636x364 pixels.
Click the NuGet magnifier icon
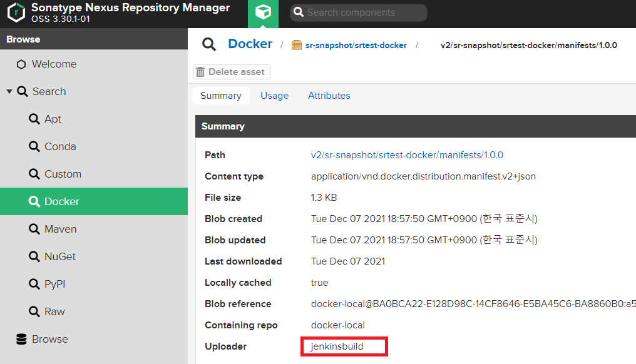tap(34, 256)
